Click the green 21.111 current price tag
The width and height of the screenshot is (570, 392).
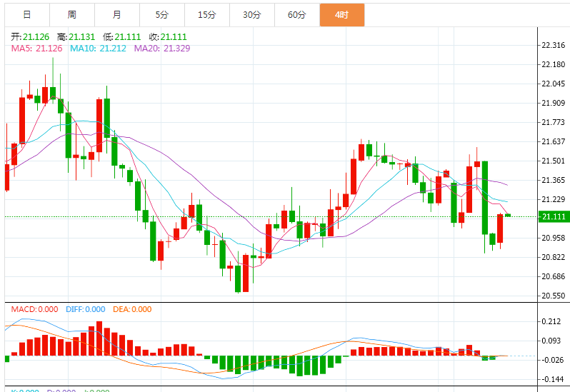(554, 216)
